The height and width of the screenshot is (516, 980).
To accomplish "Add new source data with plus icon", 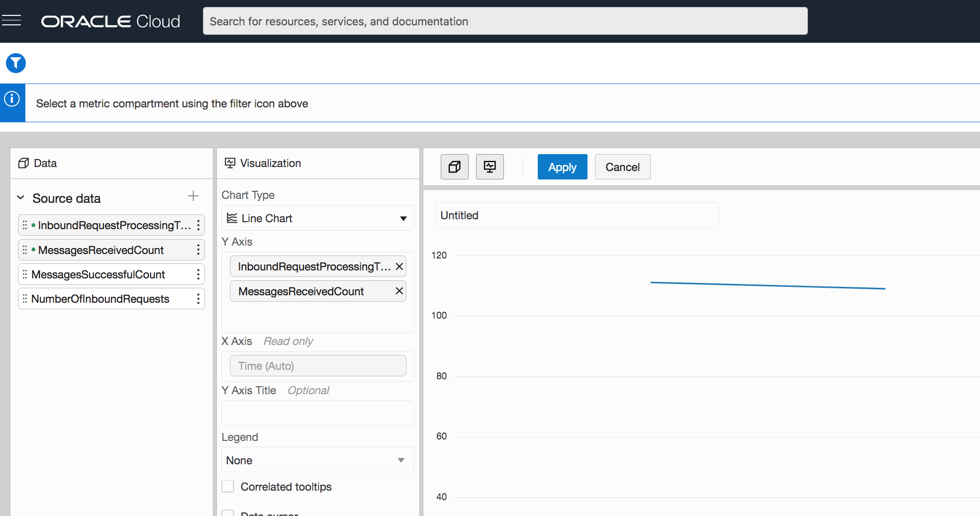I will pos(193,196).
